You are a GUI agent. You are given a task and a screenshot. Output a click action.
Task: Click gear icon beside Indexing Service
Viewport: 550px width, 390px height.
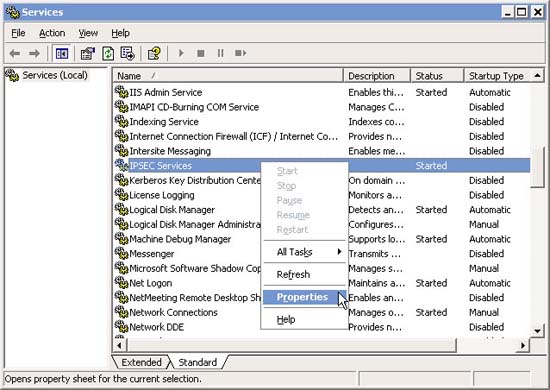click(x=121, y=121)
